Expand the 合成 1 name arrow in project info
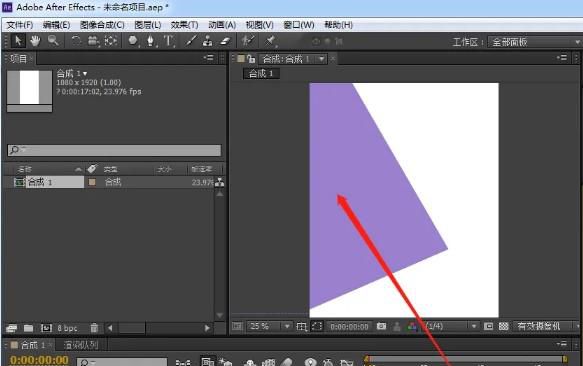The width and height of the screenshot is (583, 366). click(85, 74)
